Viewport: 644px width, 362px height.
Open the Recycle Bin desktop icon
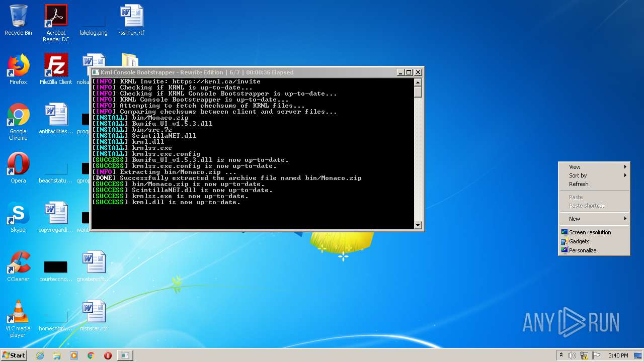point(18,20)
